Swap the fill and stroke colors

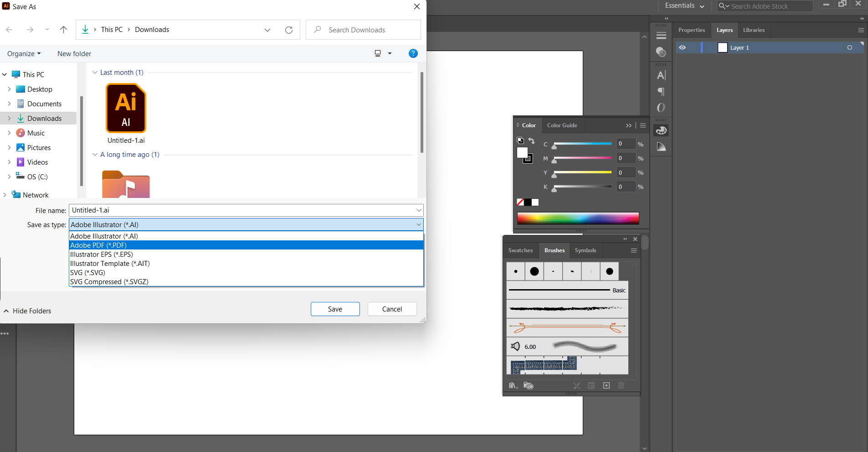tap(532, 141)
